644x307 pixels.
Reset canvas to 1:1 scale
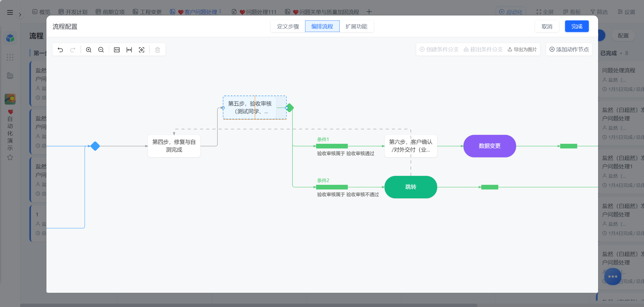(x=117, y=50)
